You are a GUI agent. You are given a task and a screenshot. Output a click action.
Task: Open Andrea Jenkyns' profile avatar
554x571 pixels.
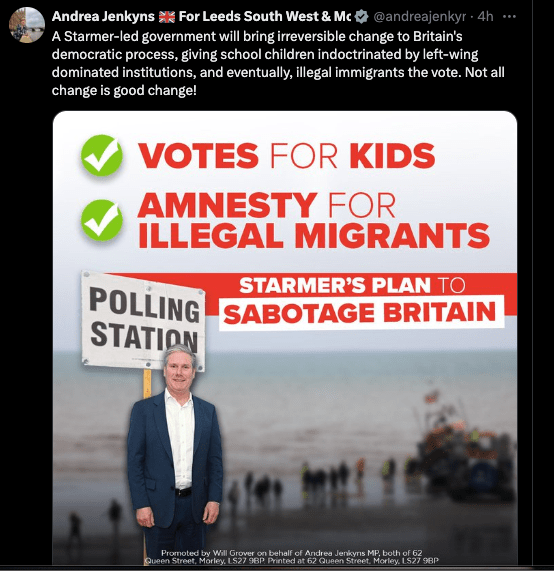[x=27, y=25]
